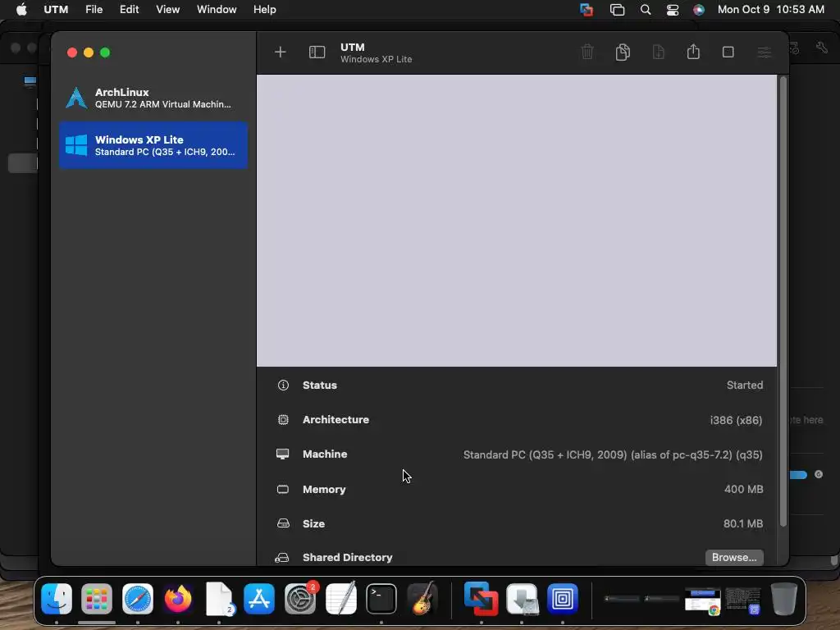Open the Apple menu
The height and width of the screenshot is (630, 840).
click(21, 10)
